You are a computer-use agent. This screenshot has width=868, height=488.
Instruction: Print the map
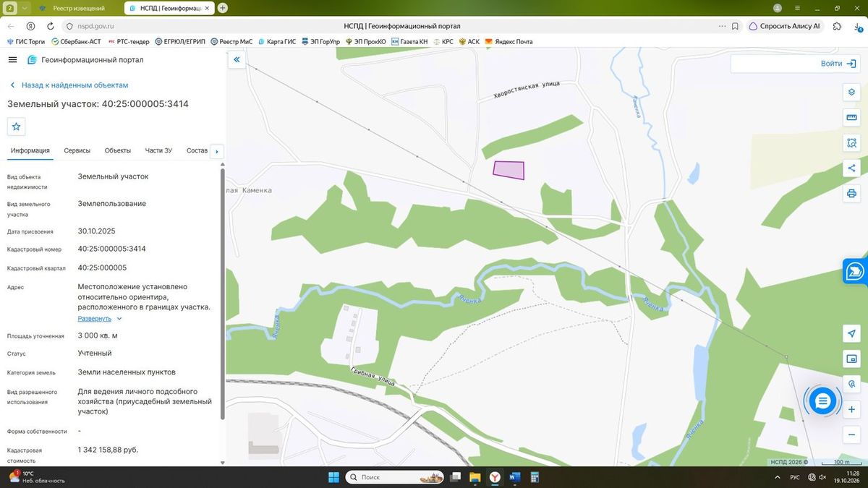(851, 194)
